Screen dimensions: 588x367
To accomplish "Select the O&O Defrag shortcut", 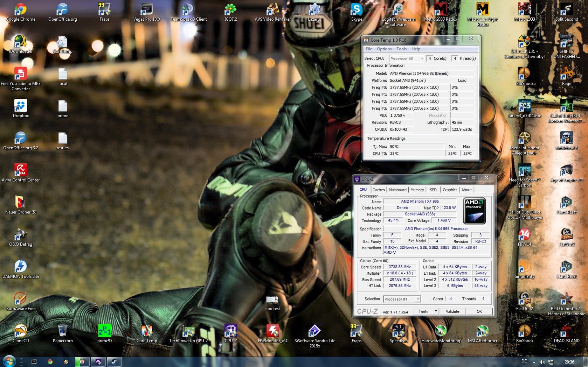I will (21, 237).
